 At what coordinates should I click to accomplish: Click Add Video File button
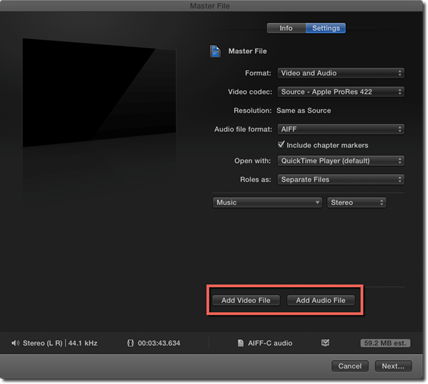point(246,300)
